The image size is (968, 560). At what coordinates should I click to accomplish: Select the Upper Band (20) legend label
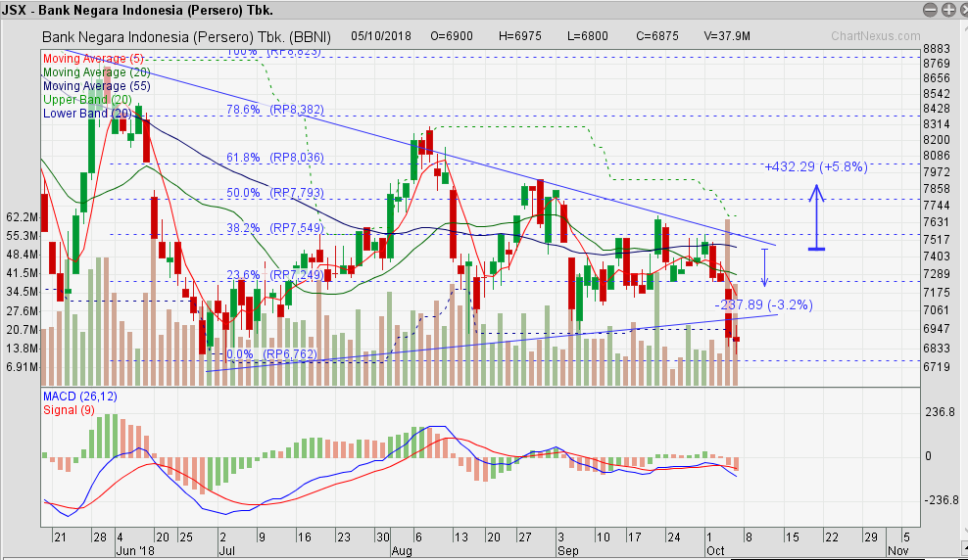click(87, 99)
